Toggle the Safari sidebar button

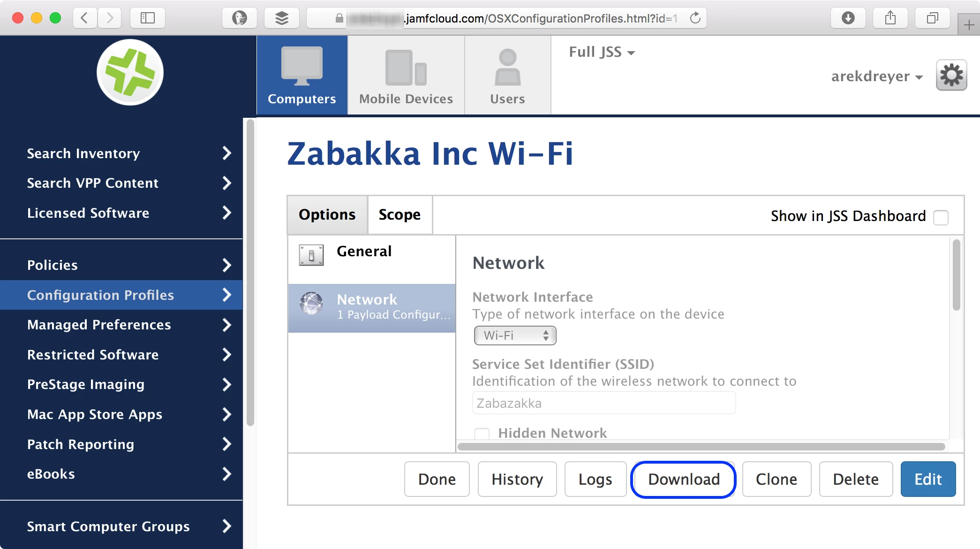coord(148,18)
